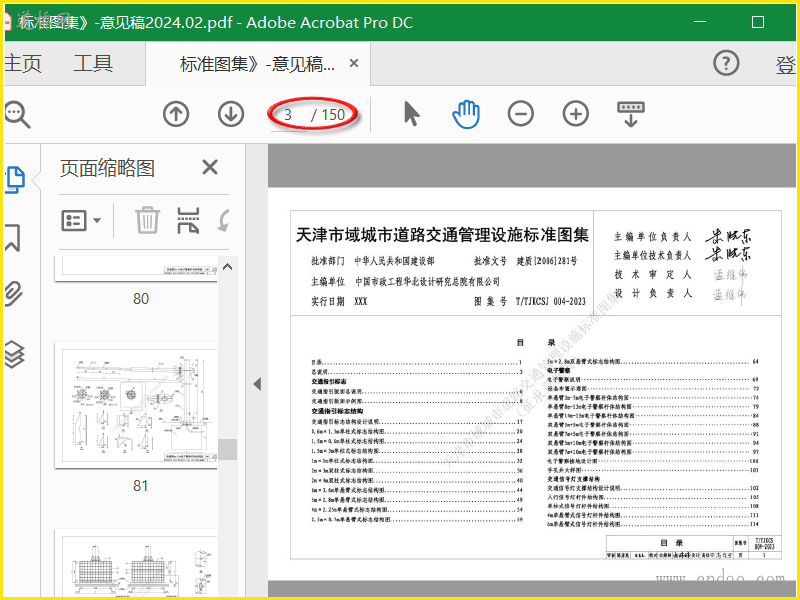Minimize the Acrobat window
Viewport: 800px width, 600px height.
[700, 21]
